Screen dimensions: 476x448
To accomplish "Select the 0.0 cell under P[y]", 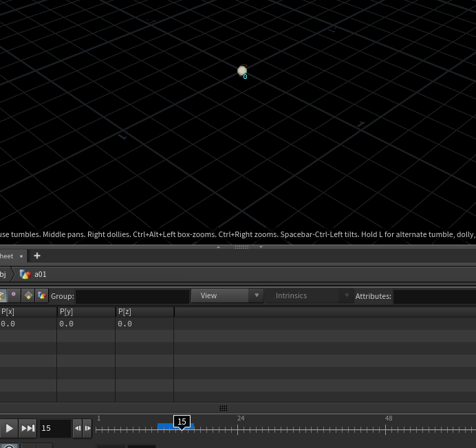I will click(86, 324).
